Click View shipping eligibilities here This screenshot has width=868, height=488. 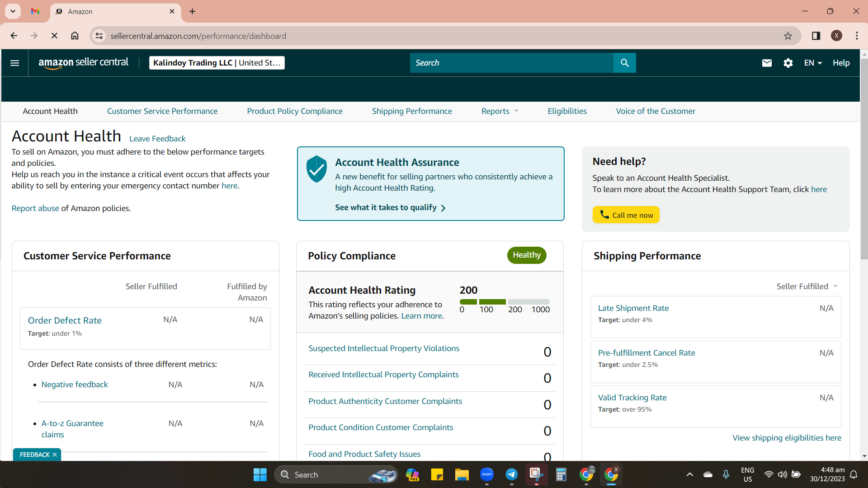coord(787,438)
